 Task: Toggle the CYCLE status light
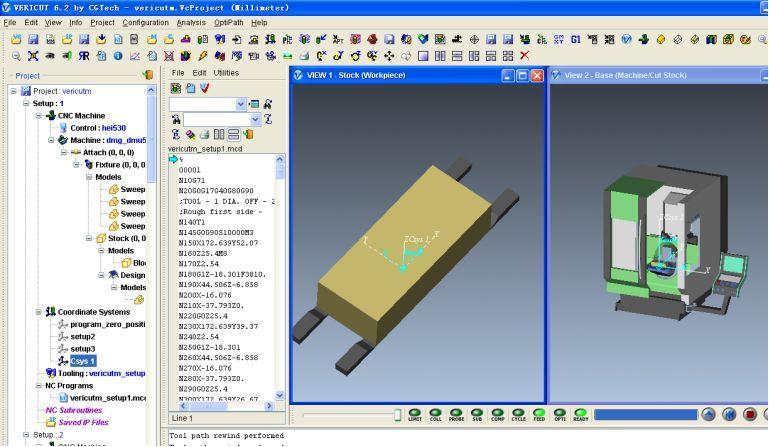[x=518, y=415]
